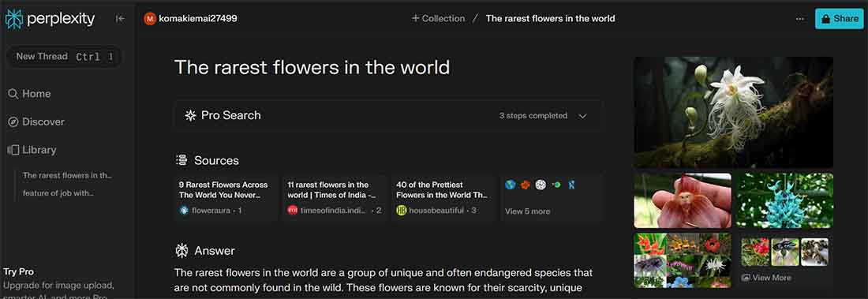Open the flower collage thumbnail
This screenshot has width=868, height=299.
[682, 260]
